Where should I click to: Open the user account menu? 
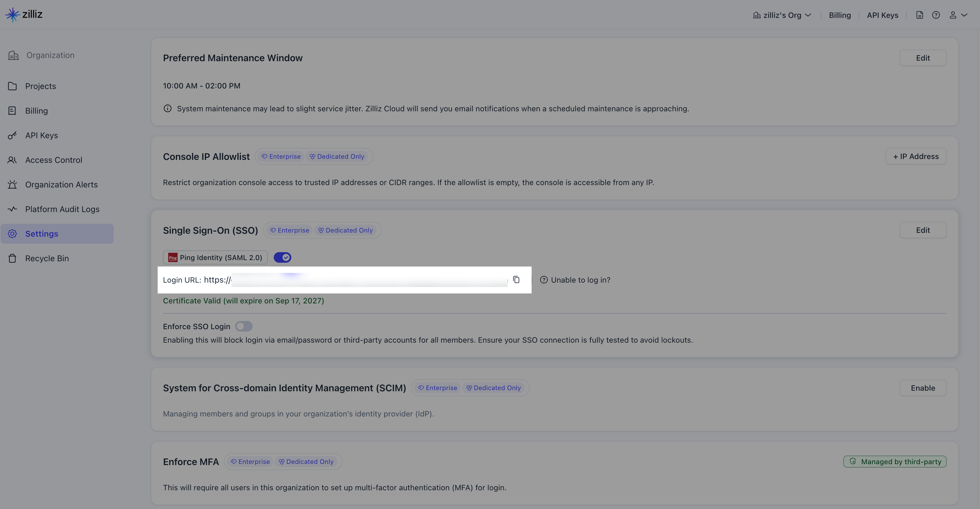pos(958,15)
